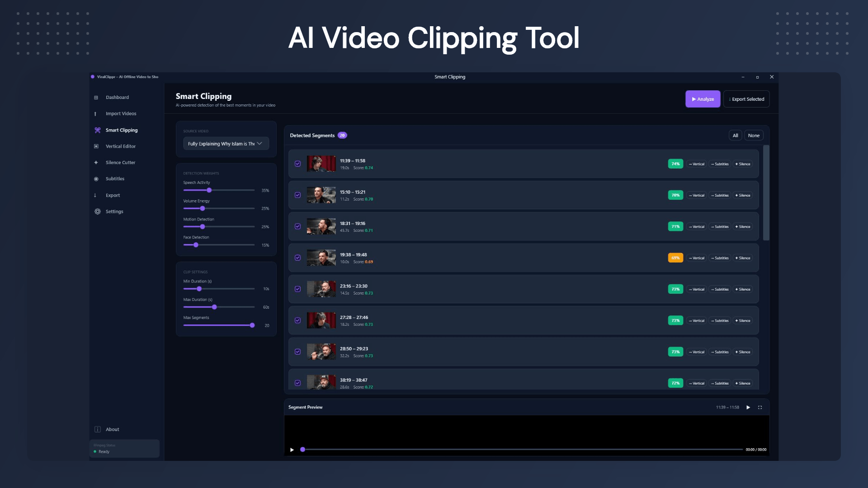Click the Vertical Editor icon
This screenshot has width=868, height=488.
(x=96, y=146)
